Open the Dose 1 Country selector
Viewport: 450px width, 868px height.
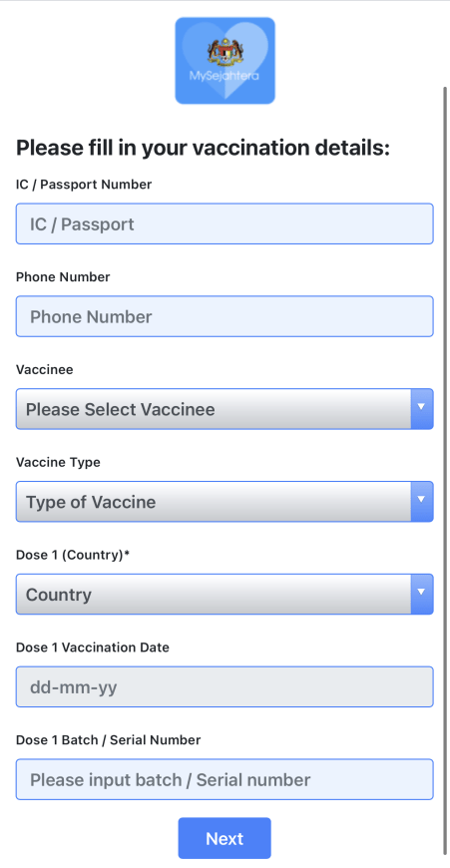tap(225, 594)
